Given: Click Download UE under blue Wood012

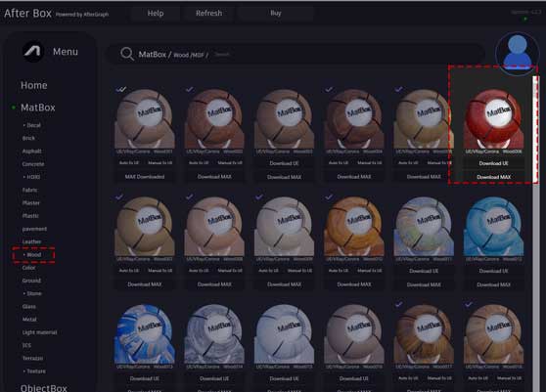Looking at the screenshot, I should (493, 271).
